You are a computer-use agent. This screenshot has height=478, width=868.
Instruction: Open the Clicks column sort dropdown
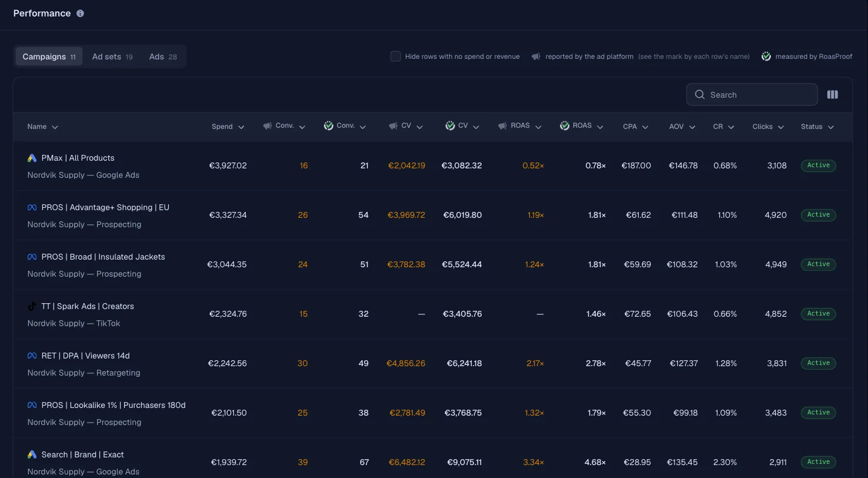click(x=781, y=127)
